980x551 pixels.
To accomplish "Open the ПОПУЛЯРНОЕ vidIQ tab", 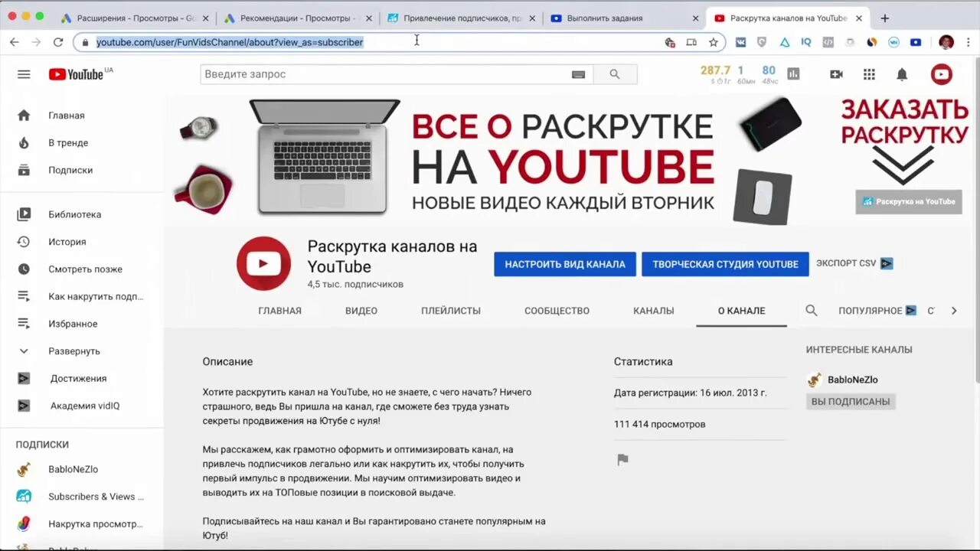I will (877, 311).
